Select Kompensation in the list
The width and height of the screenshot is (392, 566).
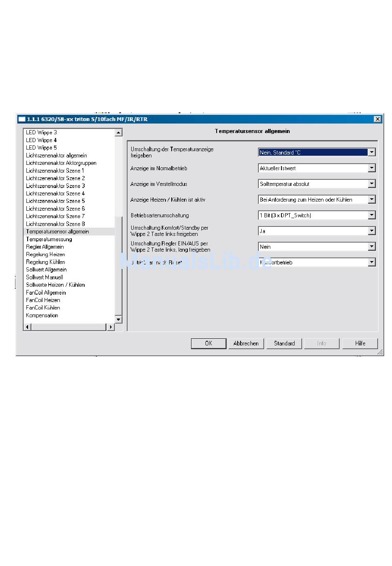click(42, 315)
